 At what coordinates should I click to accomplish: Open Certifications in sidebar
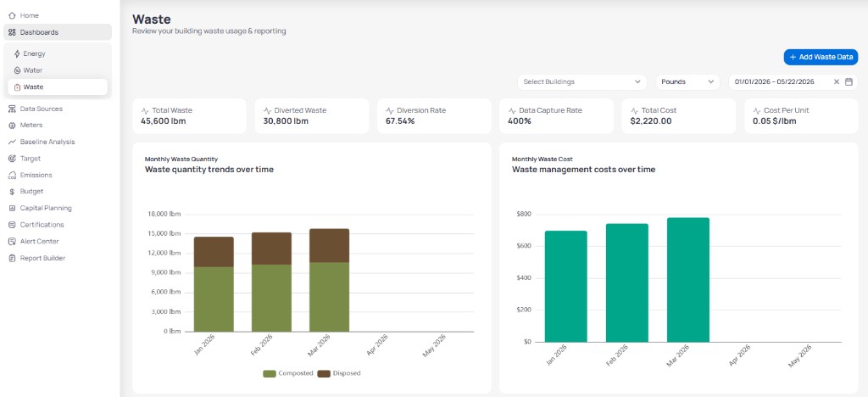pos(58,225)
